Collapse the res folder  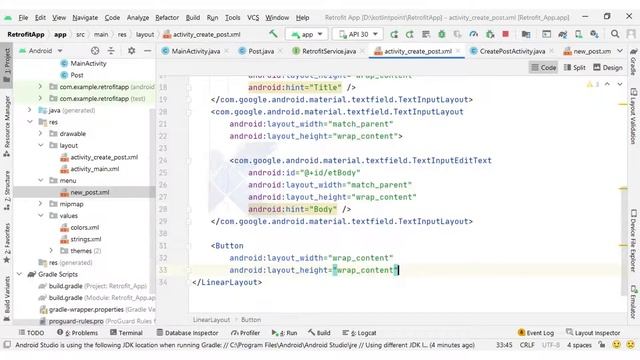click(29, 122)
